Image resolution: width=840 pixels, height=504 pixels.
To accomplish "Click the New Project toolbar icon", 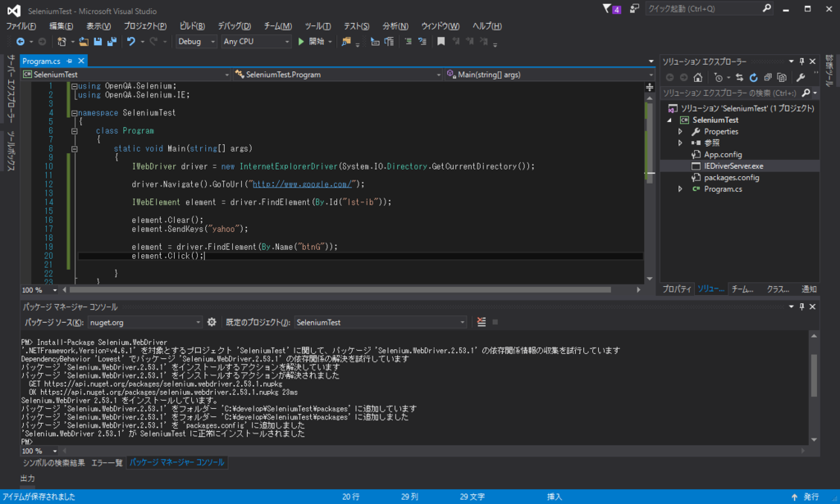I will point(62,41).
